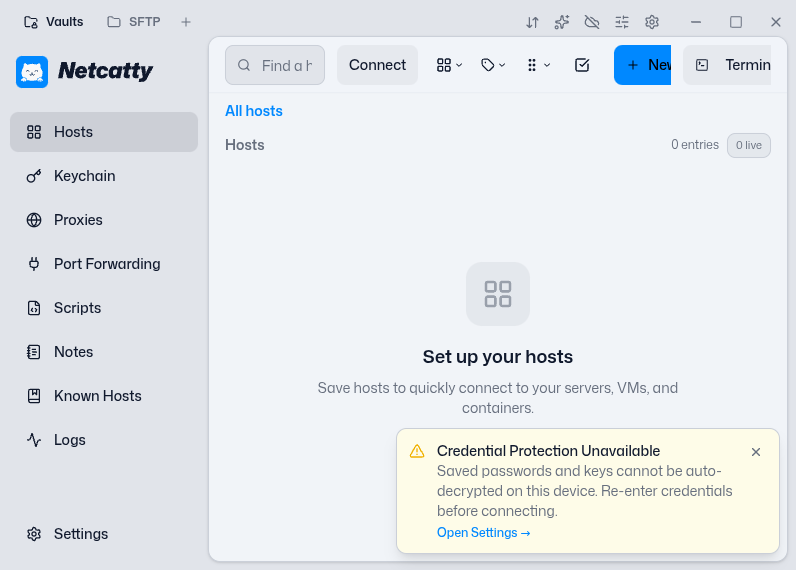Click the Hosts grid icon in the sidebar
Screen dimensions: 796x570
coord(34,132)
